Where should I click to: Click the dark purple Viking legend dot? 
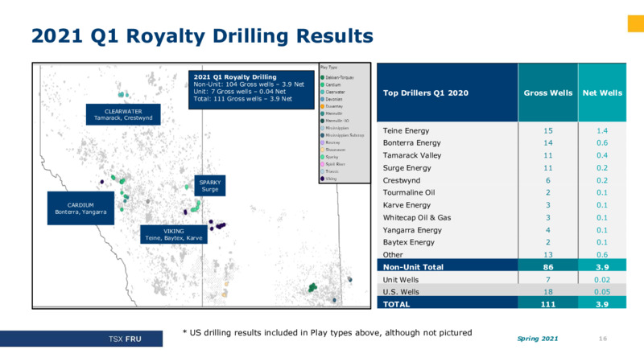(x=323, y=179)
